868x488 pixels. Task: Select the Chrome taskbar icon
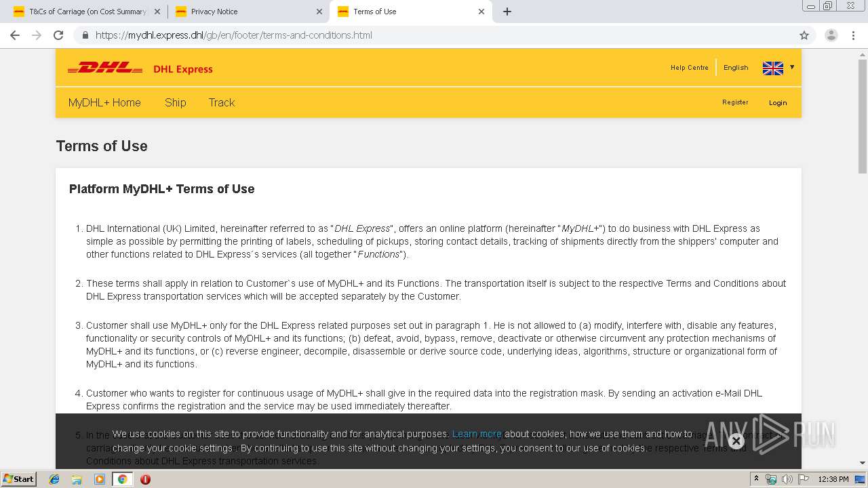pos(122,479)
